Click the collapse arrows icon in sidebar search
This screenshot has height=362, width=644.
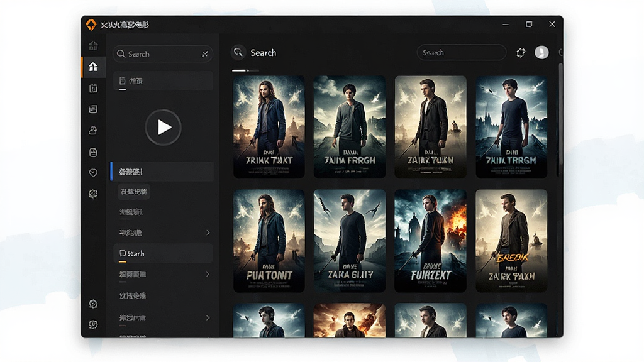point(205,54)
